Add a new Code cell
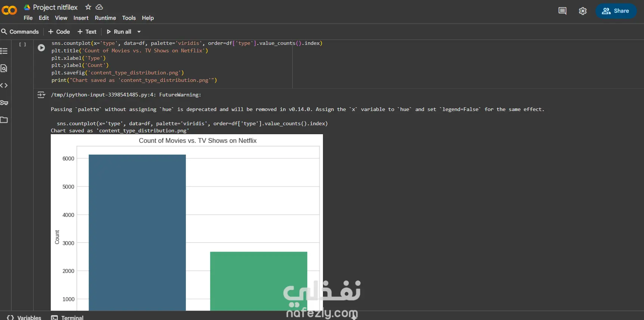The height and width of the screenshot is (320, 644). click(x=59, y=32)
